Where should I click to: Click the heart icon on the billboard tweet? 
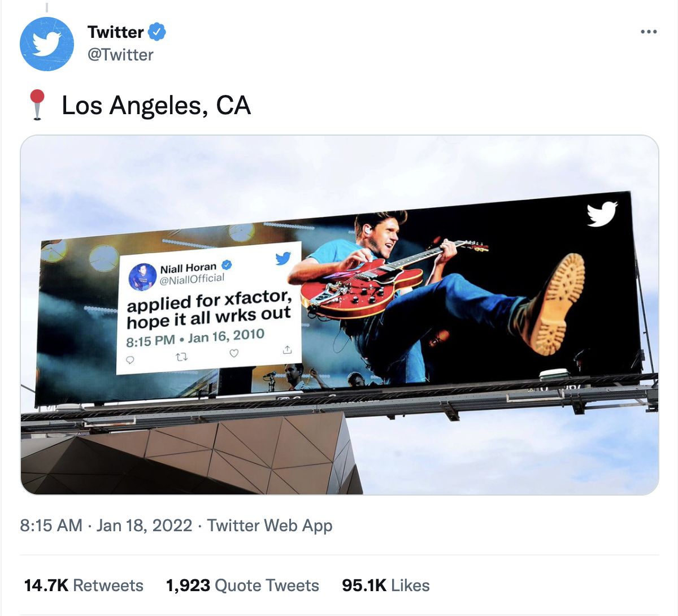pos(234,354)
